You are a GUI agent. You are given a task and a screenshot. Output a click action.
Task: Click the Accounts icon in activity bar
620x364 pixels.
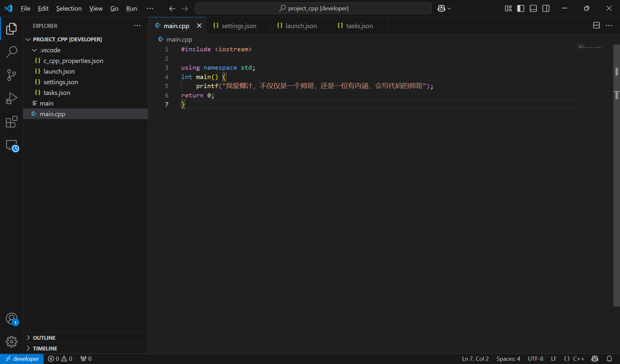point(12,319)
